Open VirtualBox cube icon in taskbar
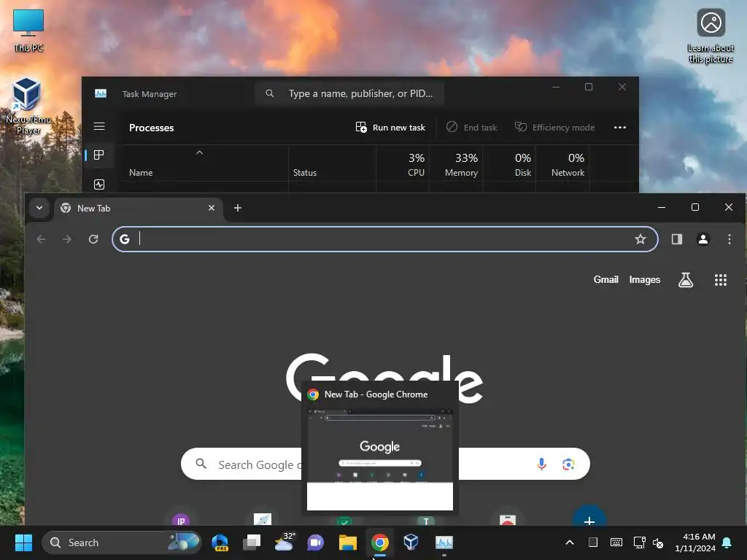This screenshot has height=560, width=747. pyautogui.click(x=411, y=542)
